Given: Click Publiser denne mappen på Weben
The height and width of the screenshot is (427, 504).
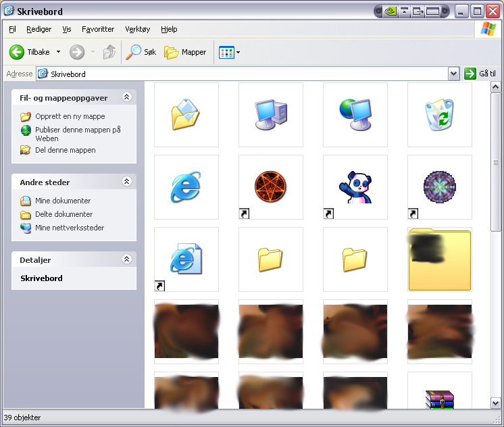Looking at the screenshot, I should point(78,134).
